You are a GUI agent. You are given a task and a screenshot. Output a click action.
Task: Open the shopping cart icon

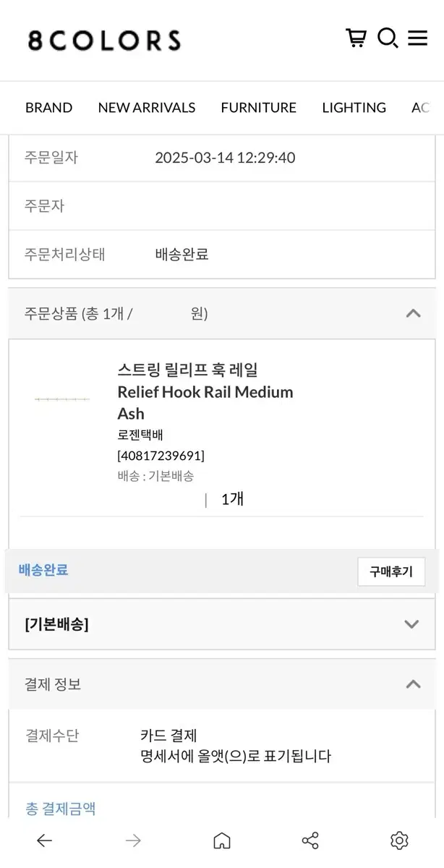pos(356,38)
